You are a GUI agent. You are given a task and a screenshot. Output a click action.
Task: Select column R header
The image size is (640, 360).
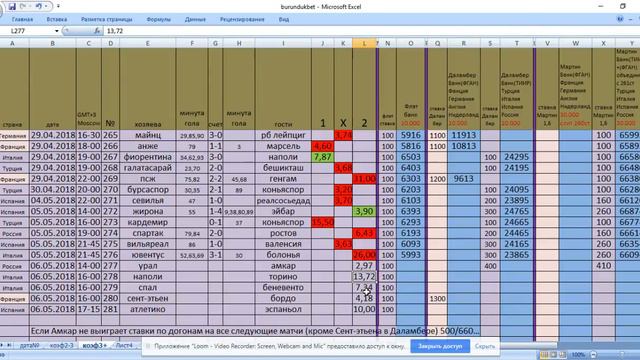pyautogui.click(x=464, y=43)
